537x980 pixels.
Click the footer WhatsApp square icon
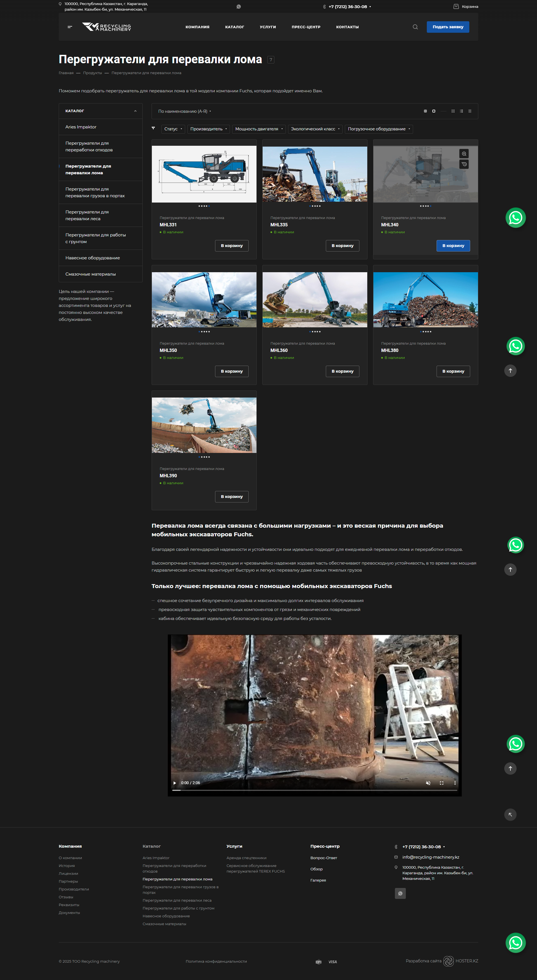[400, 893]
